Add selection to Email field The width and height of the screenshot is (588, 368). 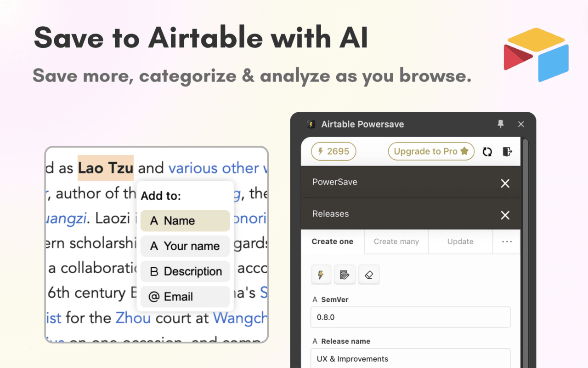pyautogui.click(x=185, y=297)
